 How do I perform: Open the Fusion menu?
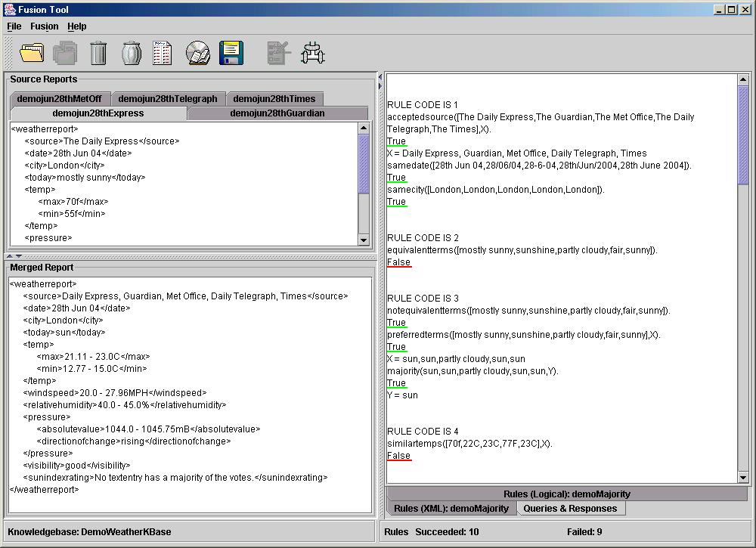click(x=44, y=26)
